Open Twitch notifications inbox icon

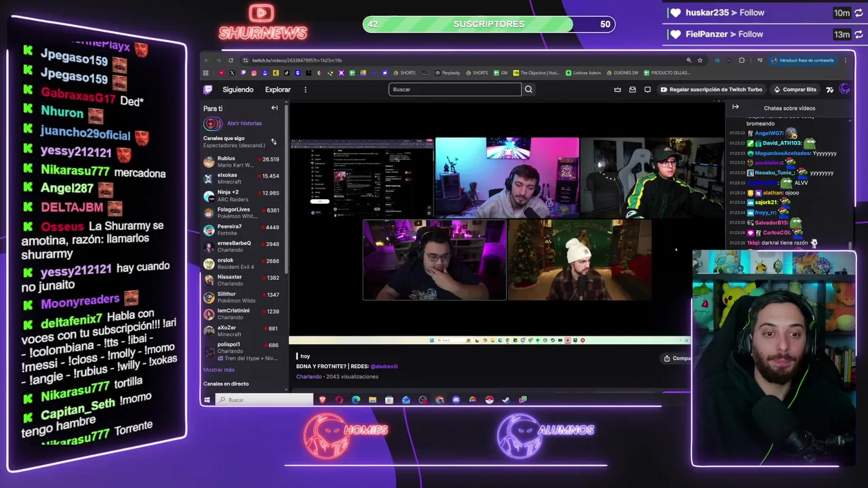(633, 89)
